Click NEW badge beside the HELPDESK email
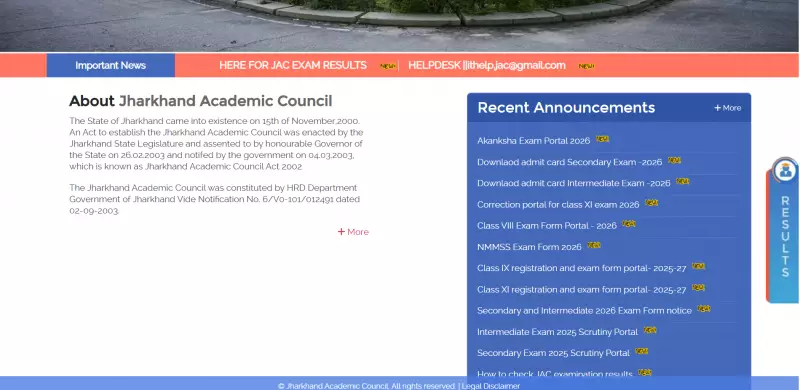 586,66
